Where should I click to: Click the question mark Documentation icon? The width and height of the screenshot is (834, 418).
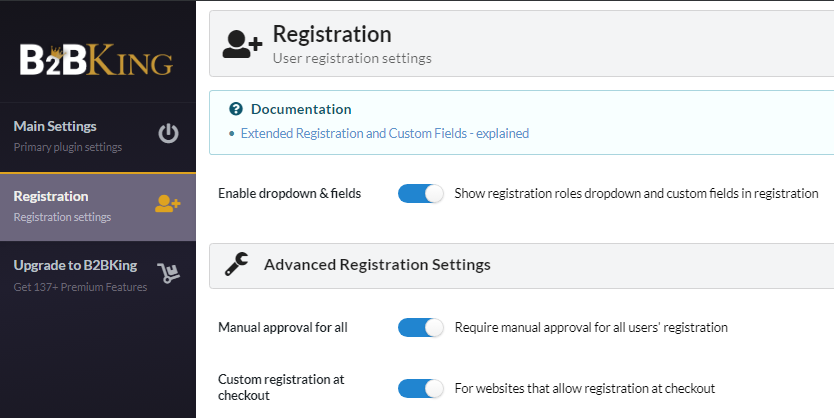(x=236, y=109)
